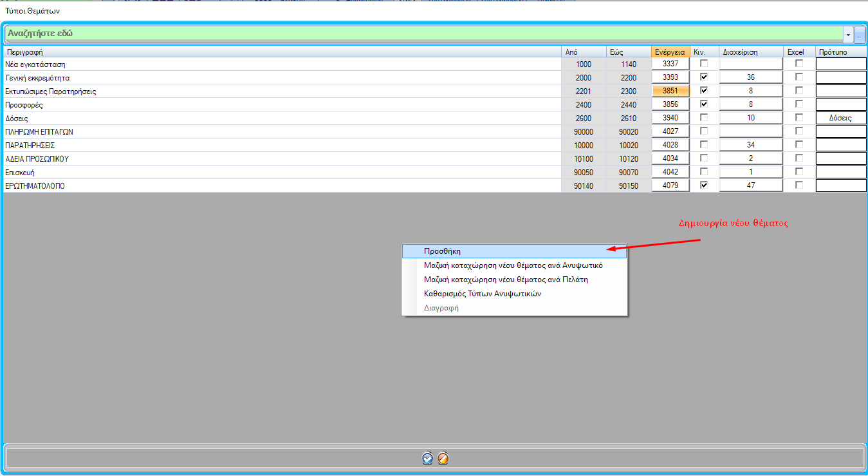The image size is (868, 476).
Task: Click the Διαχείριση cell with value 36
Action: click(x=750, y=77)
